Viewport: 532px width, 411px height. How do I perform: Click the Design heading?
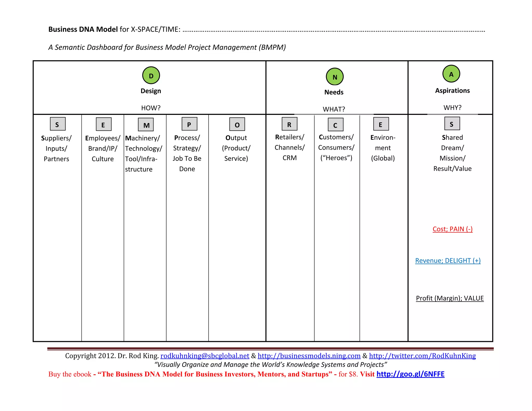[151, 91]
